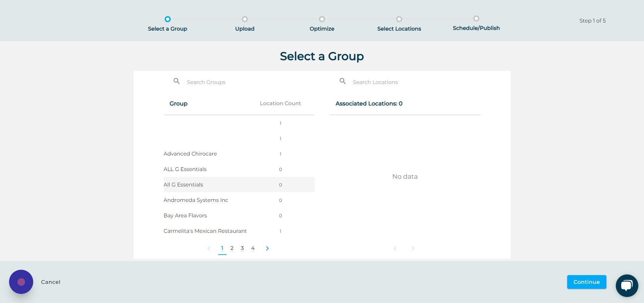Click the purple round recorder button

click(21, 282)
